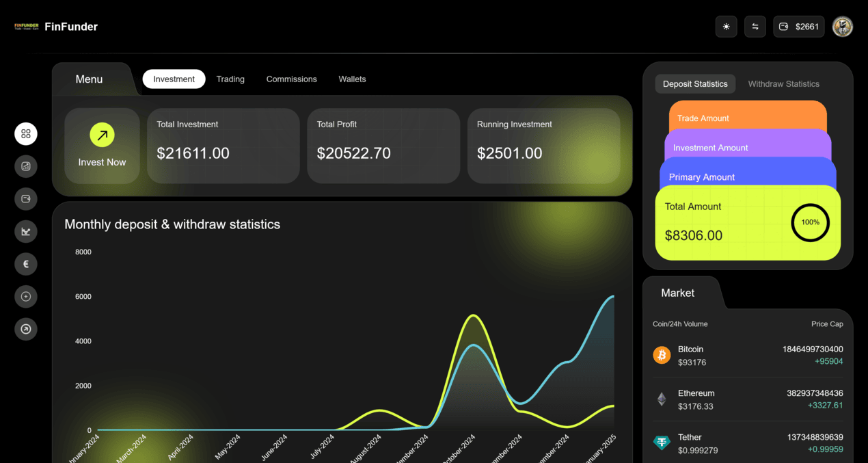Click the Total Profit $20522.70 card
Screen dimensions: 868x463
[383, 146]
